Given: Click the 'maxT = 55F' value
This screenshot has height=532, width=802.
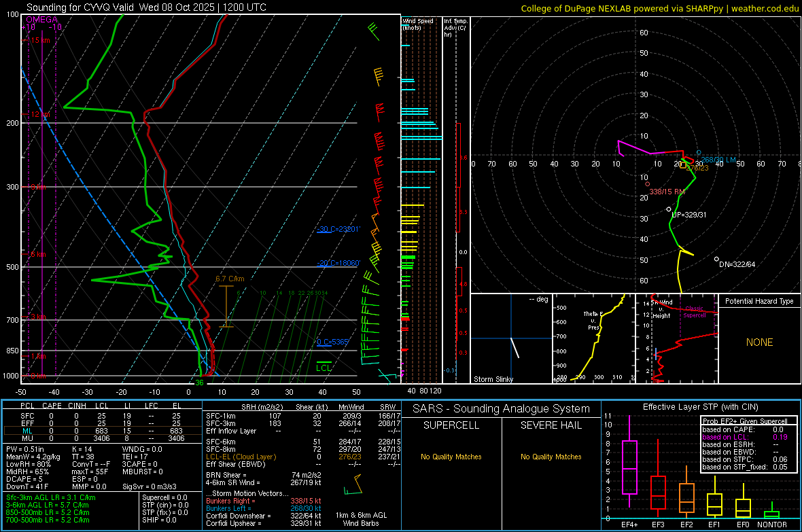Looking at the screenshot, I should tap(90, 472).
